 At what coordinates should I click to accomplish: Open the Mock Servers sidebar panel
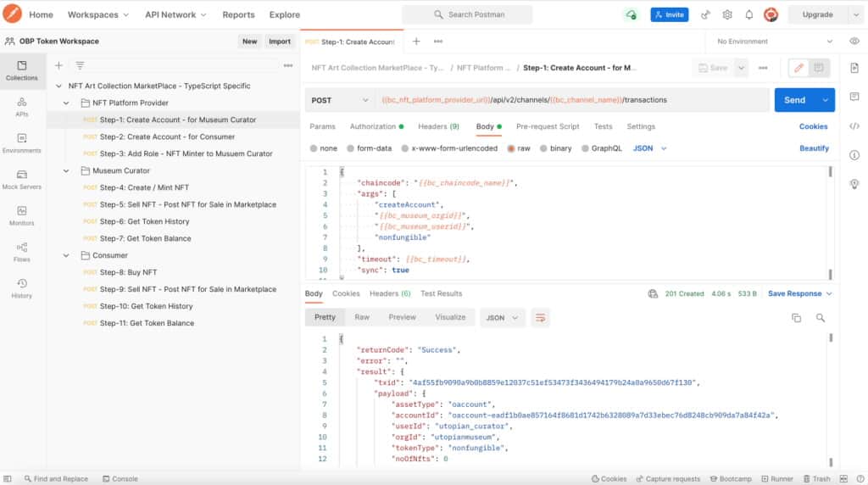tap(21, 180)
